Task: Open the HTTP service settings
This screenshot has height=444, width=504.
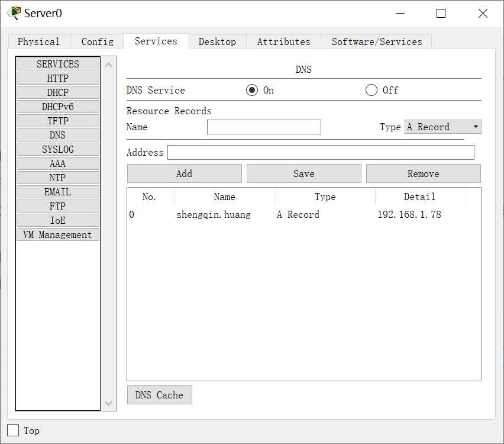Action: [58, 78]
